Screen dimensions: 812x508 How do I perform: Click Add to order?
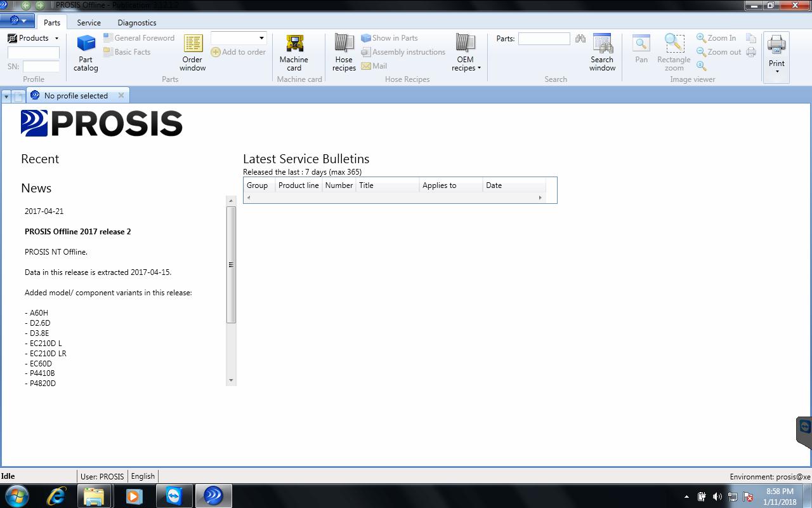(239, 52)
